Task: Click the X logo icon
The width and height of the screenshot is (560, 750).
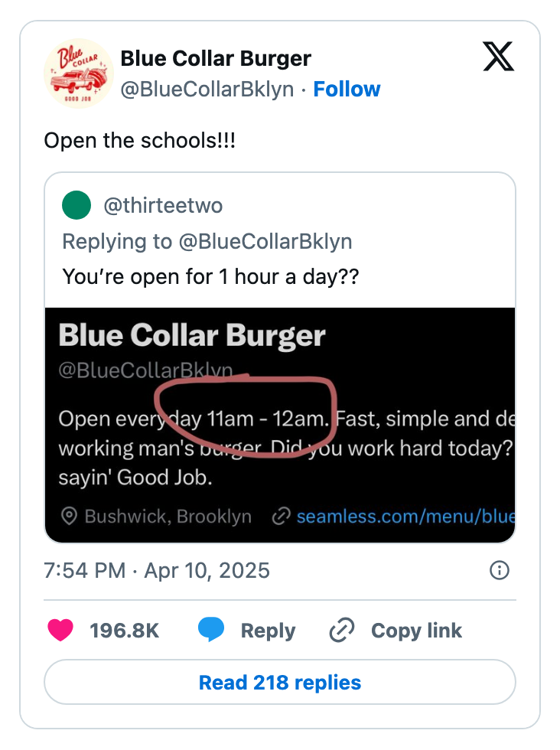Action: click(498, 57)
